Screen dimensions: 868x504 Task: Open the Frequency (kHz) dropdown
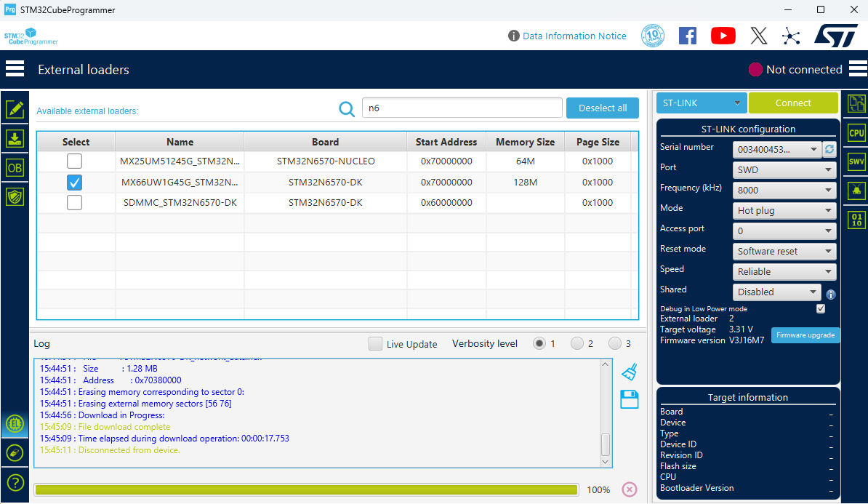(x=784, y=190)
